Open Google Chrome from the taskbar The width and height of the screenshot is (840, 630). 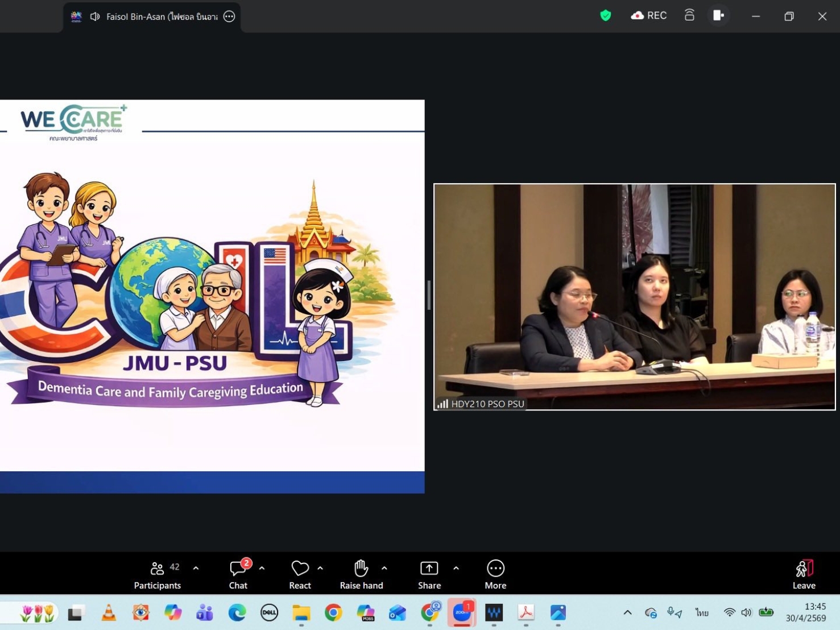[x=333, y=613]
